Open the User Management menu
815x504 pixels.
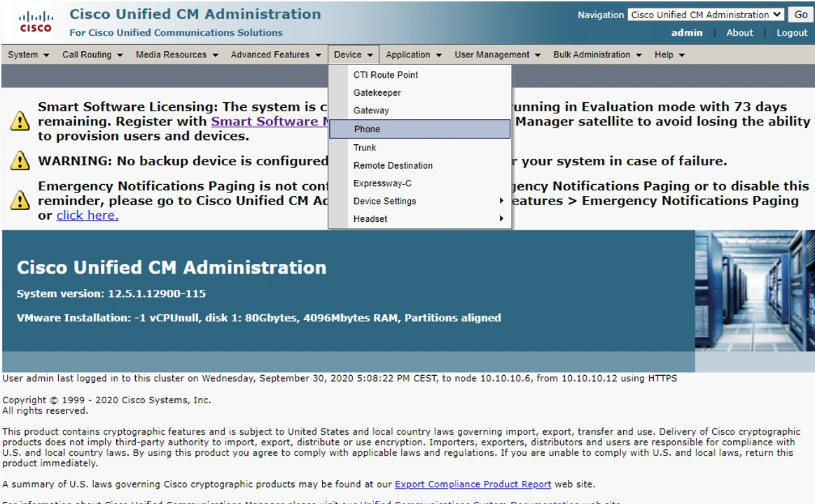tap(497, 55)
